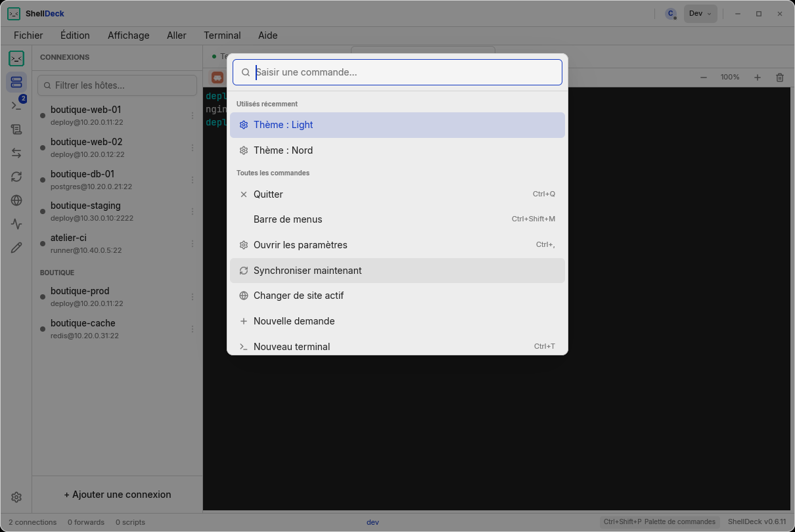The image size is (795, 532).
Task: Delete with the trash icon in the toolbar
Action: pyautogui.click(x=780, y=78)
